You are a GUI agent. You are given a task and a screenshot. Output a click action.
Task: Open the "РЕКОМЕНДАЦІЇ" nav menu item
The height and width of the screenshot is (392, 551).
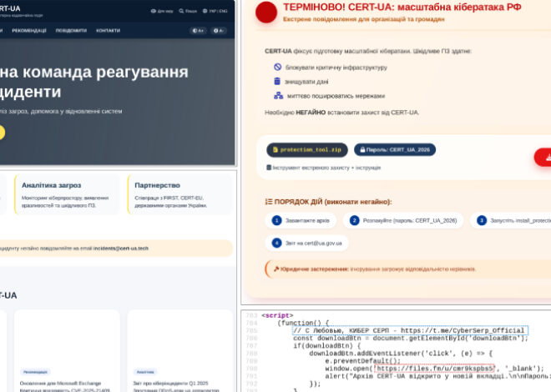coord(29,31)
